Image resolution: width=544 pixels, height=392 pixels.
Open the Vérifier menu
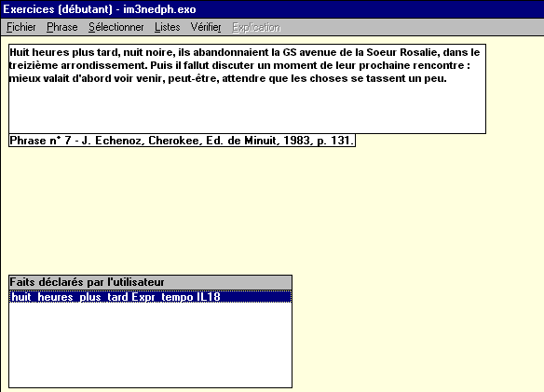tap(206, 27)
